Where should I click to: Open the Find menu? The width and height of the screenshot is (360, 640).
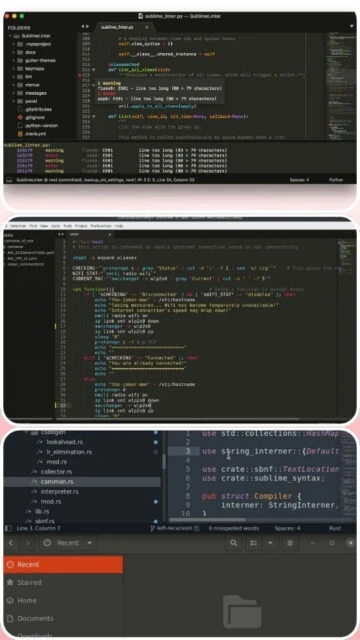(x=33, y=226)
